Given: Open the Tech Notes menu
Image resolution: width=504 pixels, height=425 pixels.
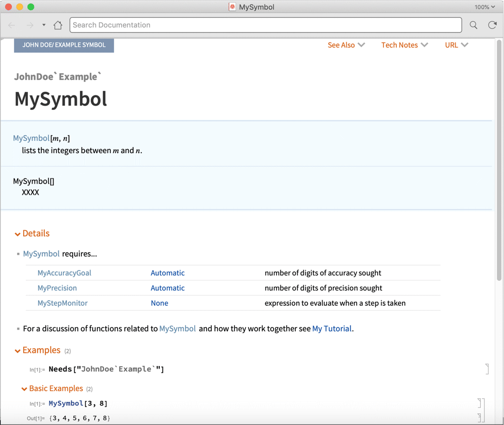Looking at the screenshot, I should (x=404, y=45).
